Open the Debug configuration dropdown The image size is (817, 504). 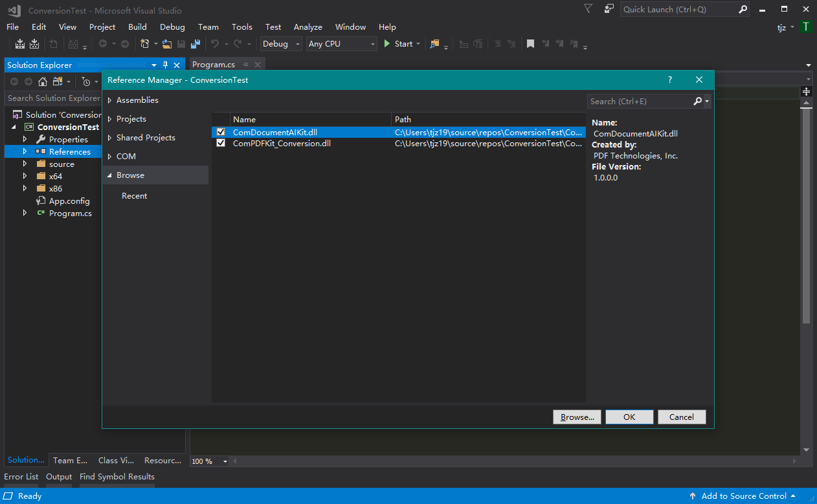281,44
